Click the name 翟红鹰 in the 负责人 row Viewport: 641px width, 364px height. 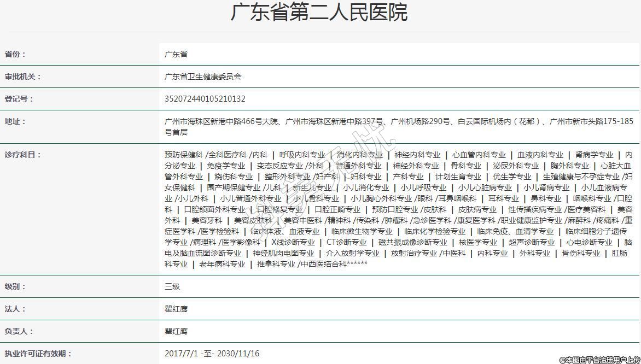click(x=176, y=331)
